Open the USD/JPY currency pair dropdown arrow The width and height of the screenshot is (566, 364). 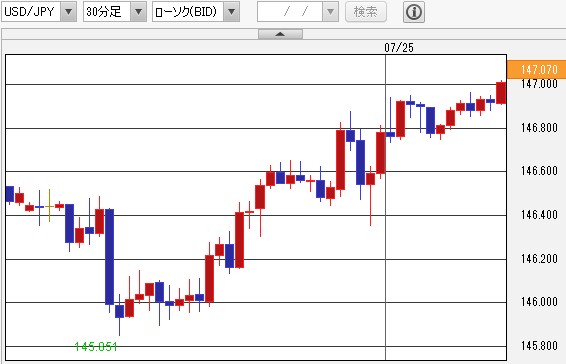pyautogui.click(x=69, y=12)
